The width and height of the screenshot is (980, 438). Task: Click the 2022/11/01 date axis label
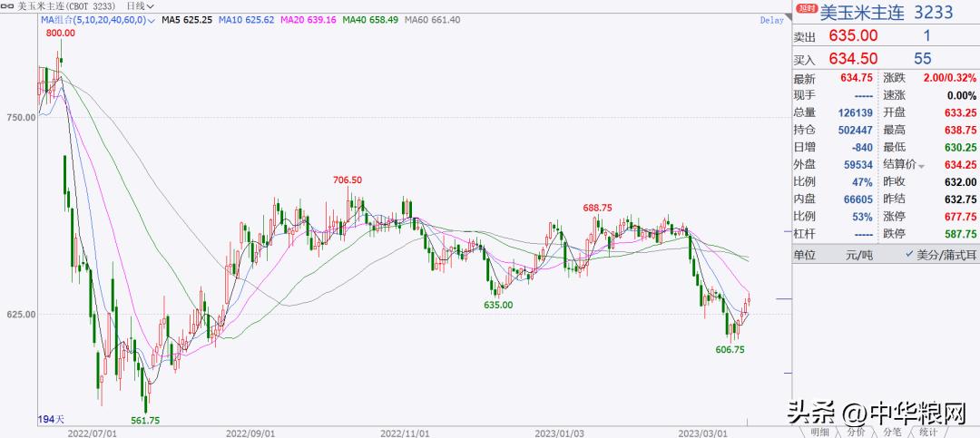tap(405, 433)
